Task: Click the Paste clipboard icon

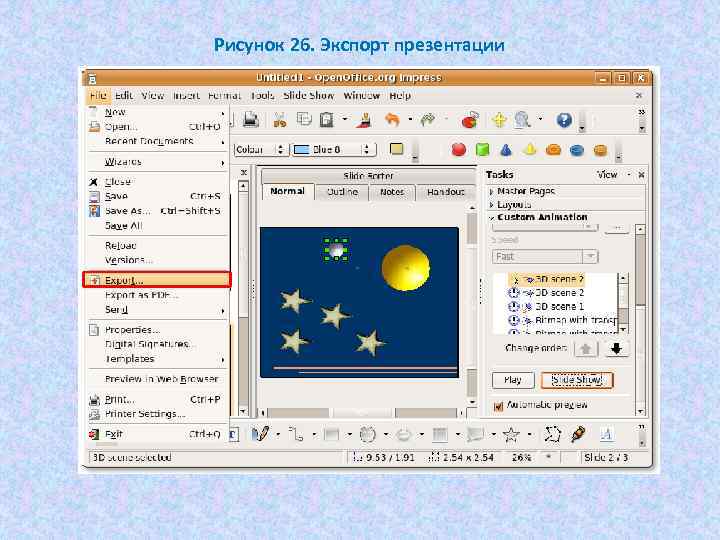Action: [x=326, y=120]
